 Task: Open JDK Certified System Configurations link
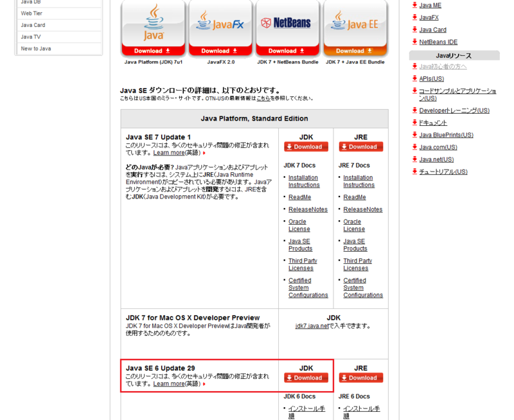coord(308,288)
